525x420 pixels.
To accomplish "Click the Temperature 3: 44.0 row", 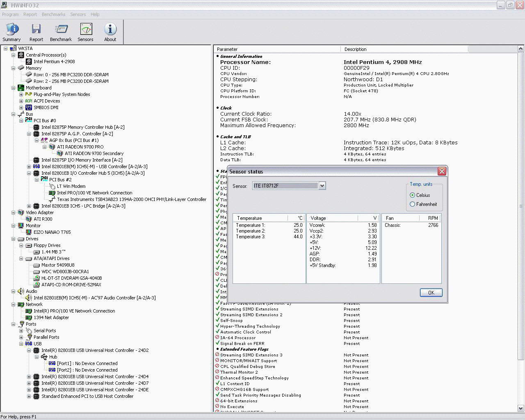I will 269,237.
